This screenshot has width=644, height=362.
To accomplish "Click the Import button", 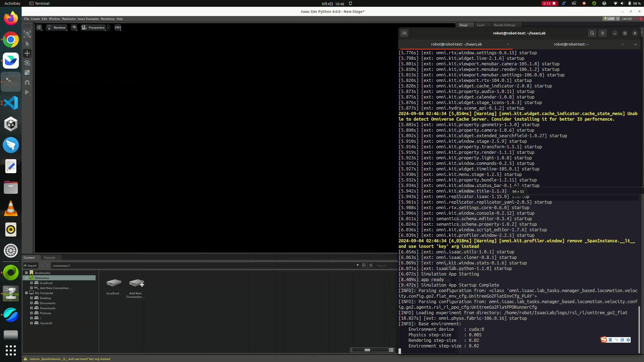I will [x=30, y=265].
